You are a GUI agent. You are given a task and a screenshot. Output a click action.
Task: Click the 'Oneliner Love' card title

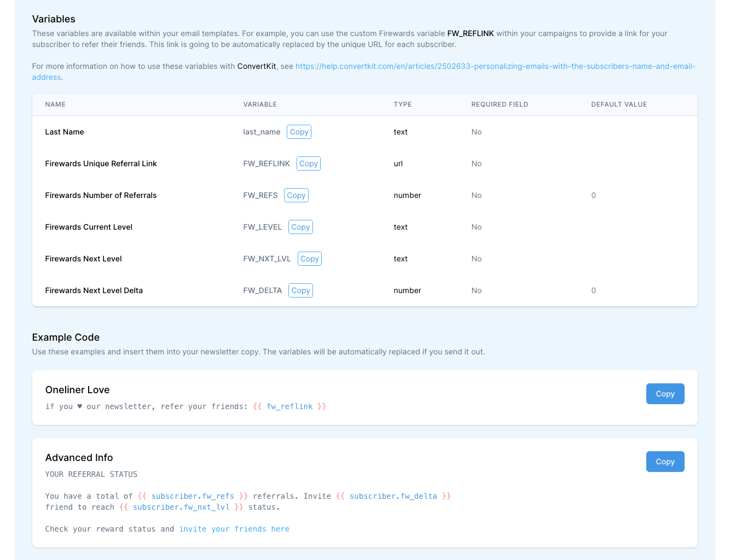tap(77, 390)
